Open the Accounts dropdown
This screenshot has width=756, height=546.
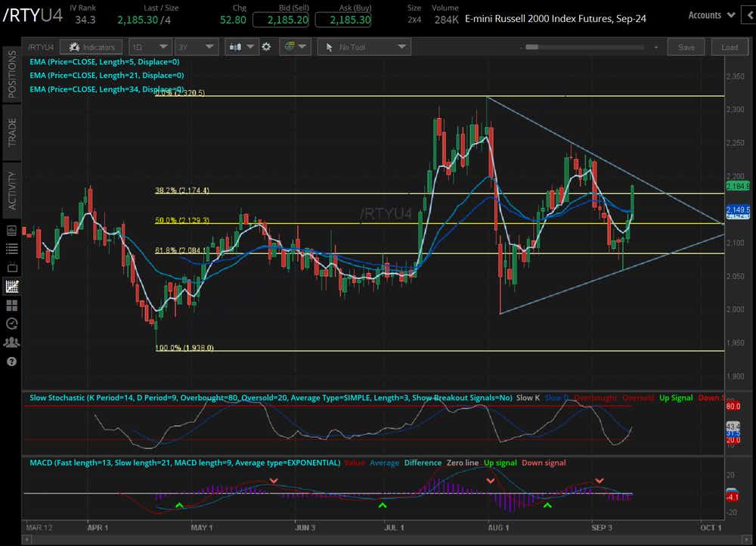[x=711, y=15]
